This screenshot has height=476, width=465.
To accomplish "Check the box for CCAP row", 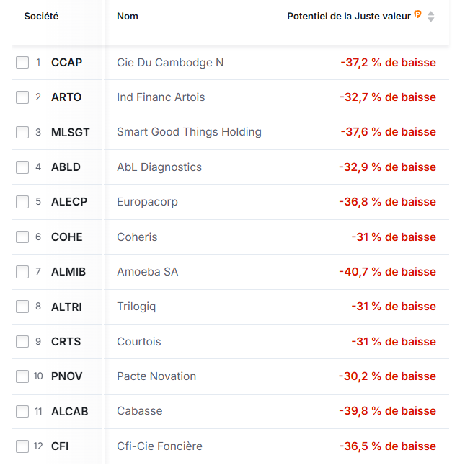I will point(22,63).
